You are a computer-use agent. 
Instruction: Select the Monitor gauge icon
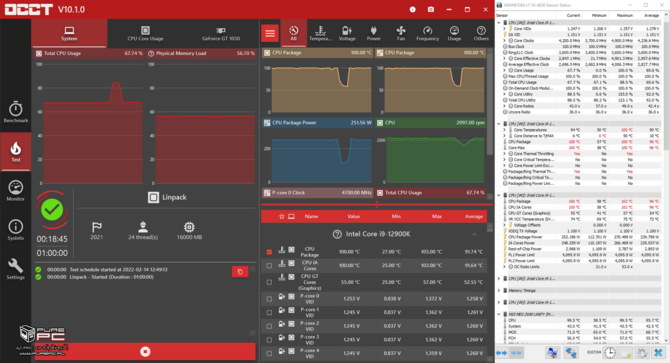point(16,190)
